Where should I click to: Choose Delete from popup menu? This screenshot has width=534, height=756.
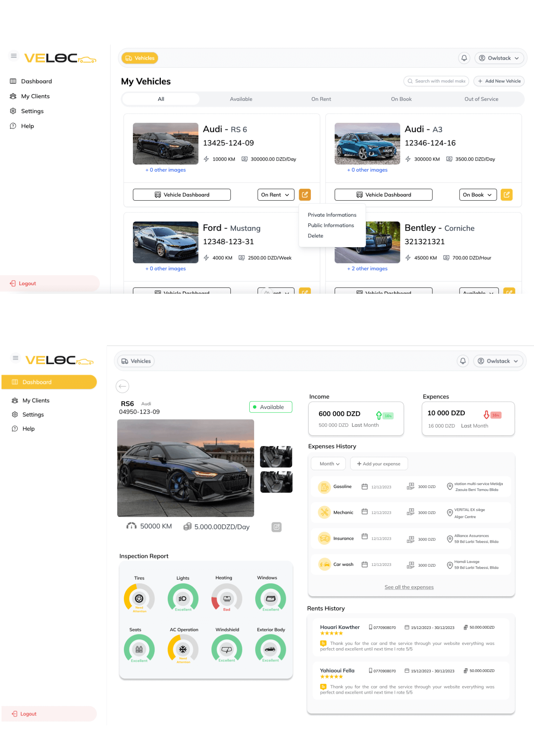pyautogui.click(x=315, y=236)
